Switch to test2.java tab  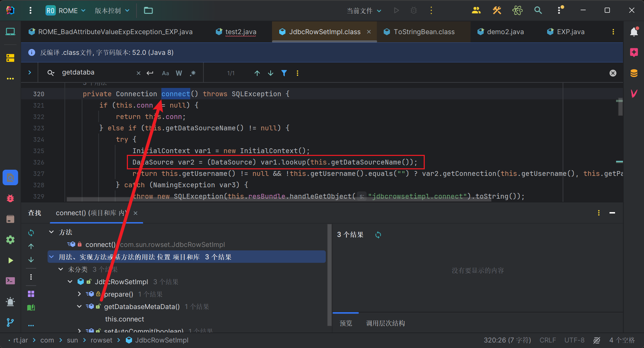pyautogui.click(x=236, y=32)
